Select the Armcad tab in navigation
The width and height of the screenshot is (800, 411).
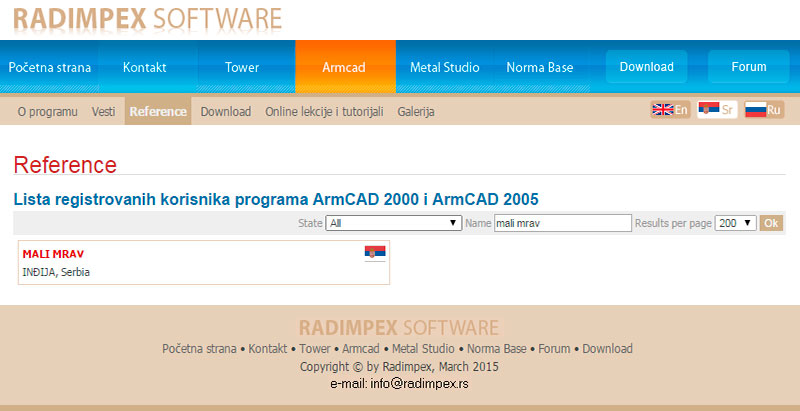tap(344, 67)
